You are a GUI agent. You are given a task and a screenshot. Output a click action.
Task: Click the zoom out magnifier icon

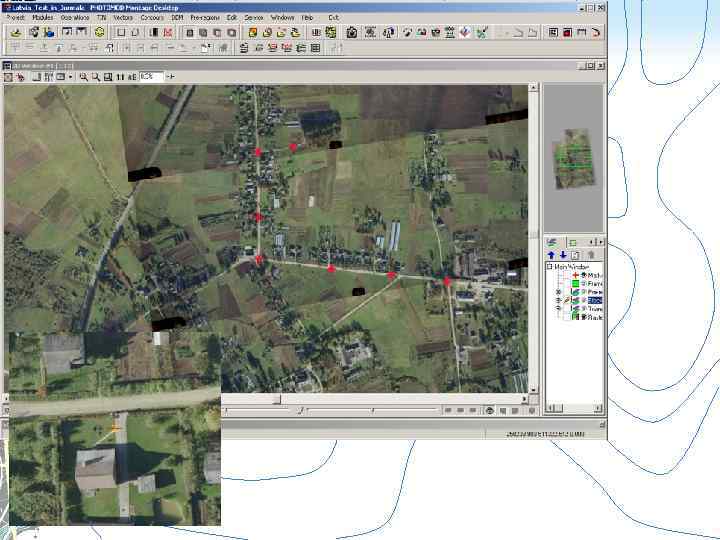coord(96,77)
